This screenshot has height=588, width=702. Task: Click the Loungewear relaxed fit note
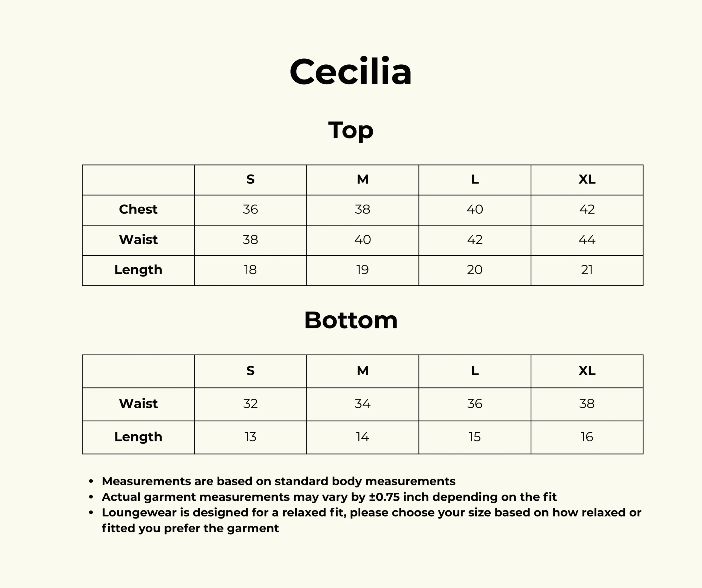tap(371, 512)
